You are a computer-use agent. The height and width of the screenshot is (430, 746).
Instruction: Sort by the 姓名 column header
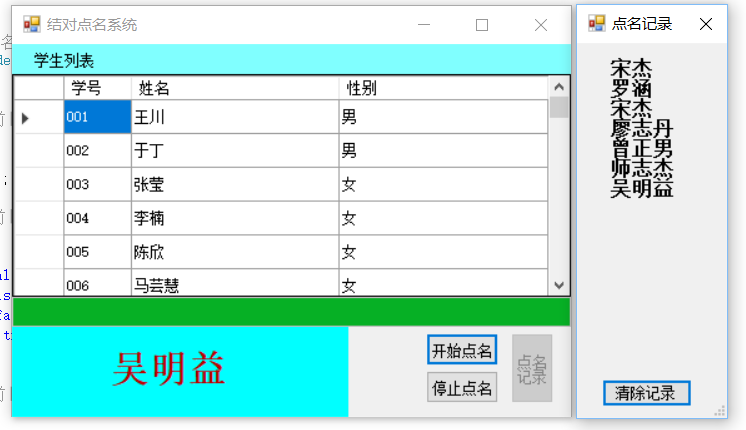tap(235, 88)
